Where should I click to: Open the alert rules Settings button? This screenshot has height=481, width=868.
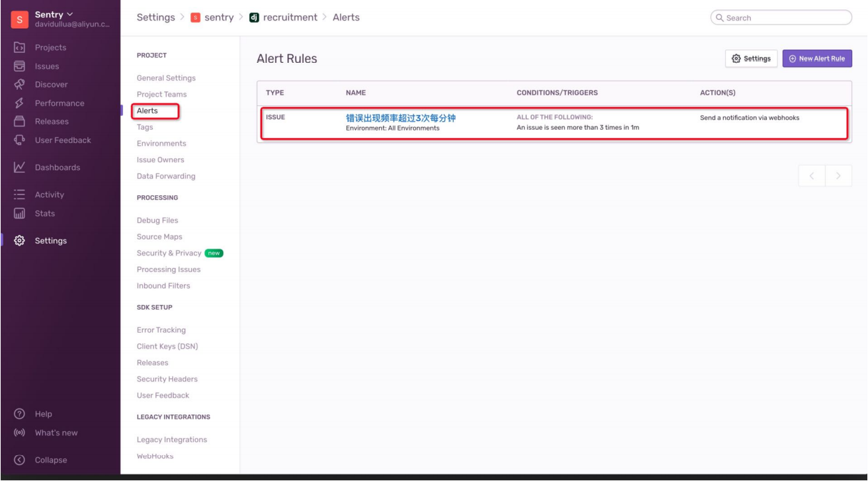751,58
